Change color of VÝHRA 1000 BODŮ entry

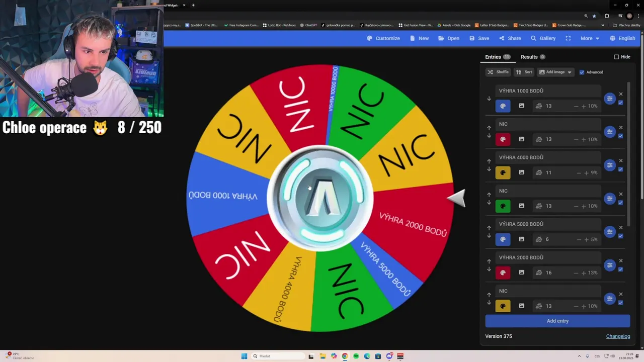click(x=503, y=106)
